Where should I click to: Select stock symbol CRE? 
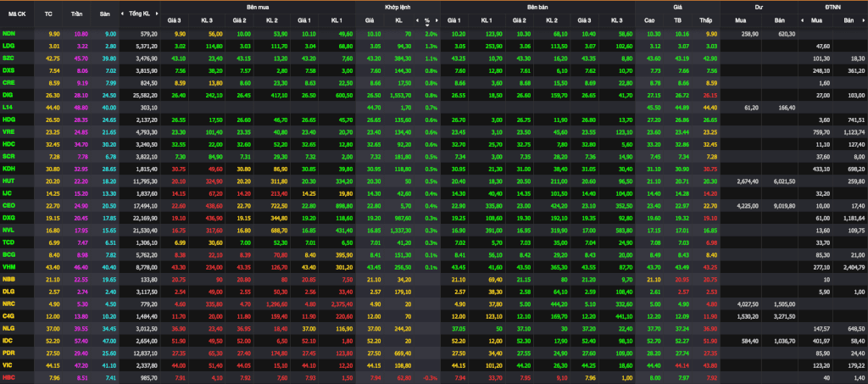(x=8, y=82)
